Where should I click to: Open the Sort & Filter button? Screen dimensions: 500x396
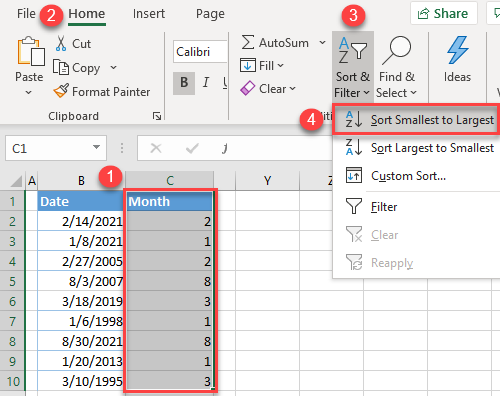pos(353,67)
